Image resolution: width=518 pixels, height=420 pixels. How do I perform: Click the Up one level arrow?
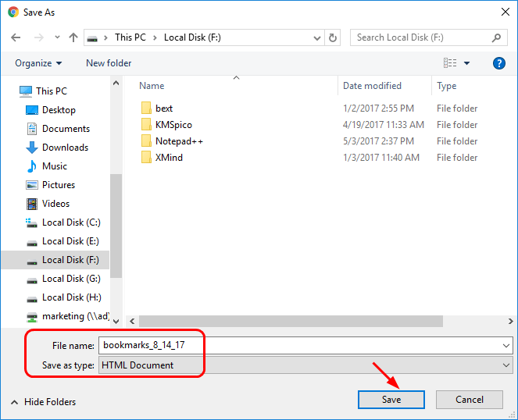(x=73, y=37)
